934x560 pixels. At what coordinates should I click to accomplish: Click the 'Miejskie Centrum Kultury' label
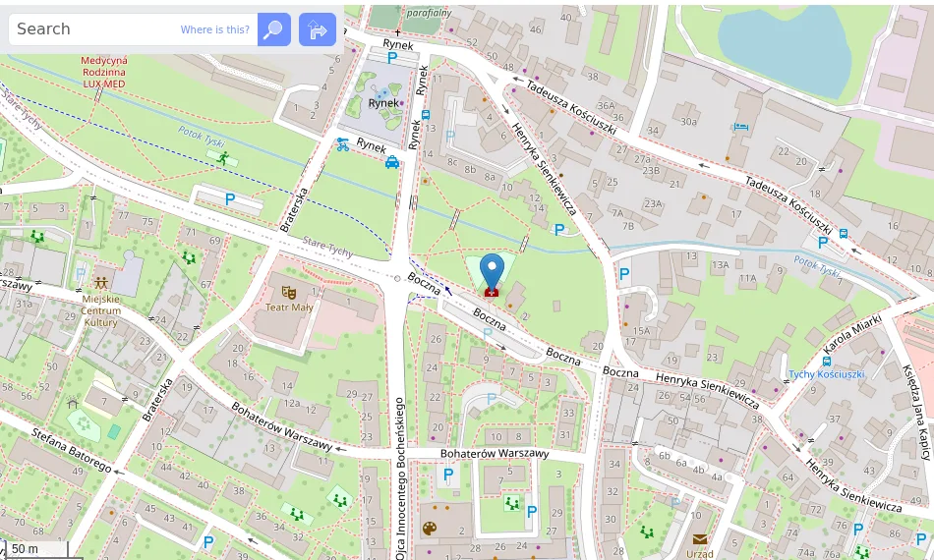(x=100, y=310)
